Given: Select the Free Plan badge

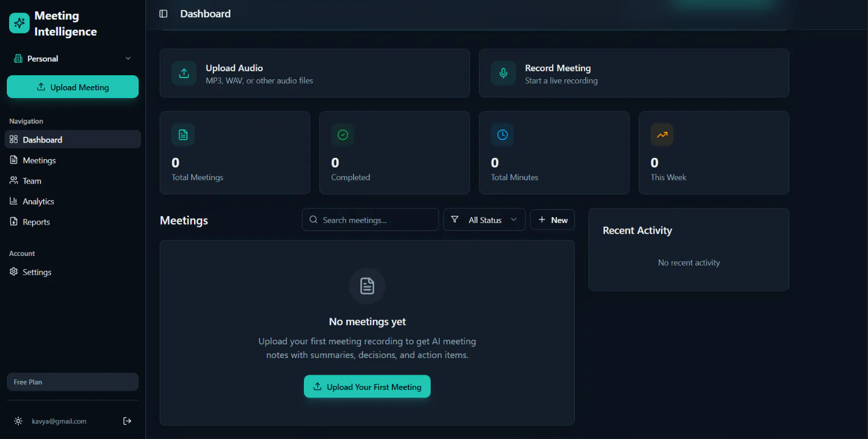Looking at the screenshot, I should click(x=72, y=382).
